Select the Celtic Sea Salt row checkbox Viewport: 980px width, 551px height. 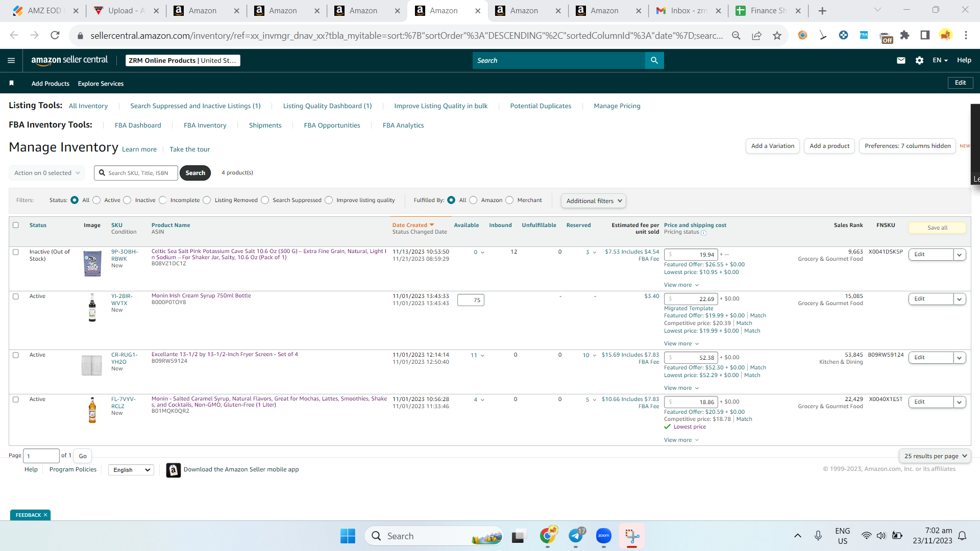16,252
